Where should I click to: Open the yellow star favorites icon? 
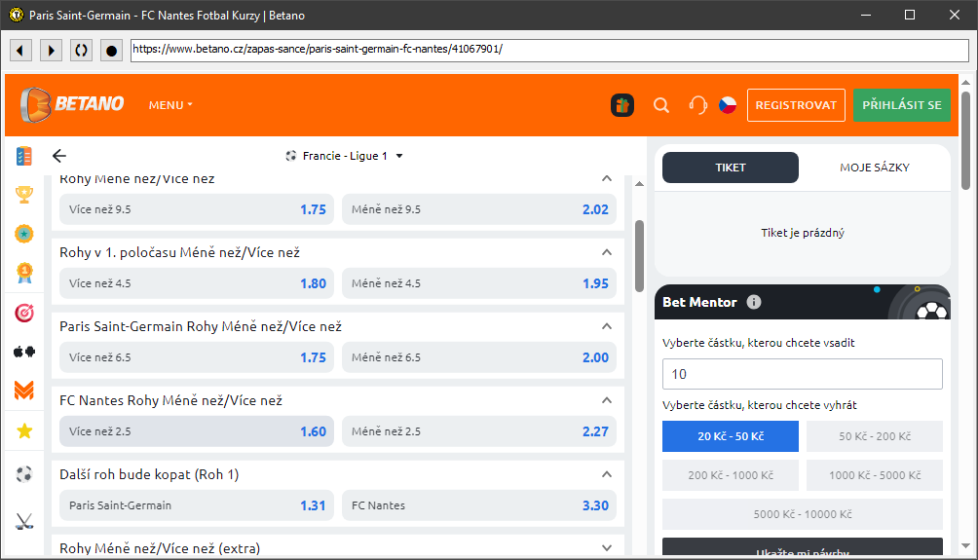tap(24, 430)
